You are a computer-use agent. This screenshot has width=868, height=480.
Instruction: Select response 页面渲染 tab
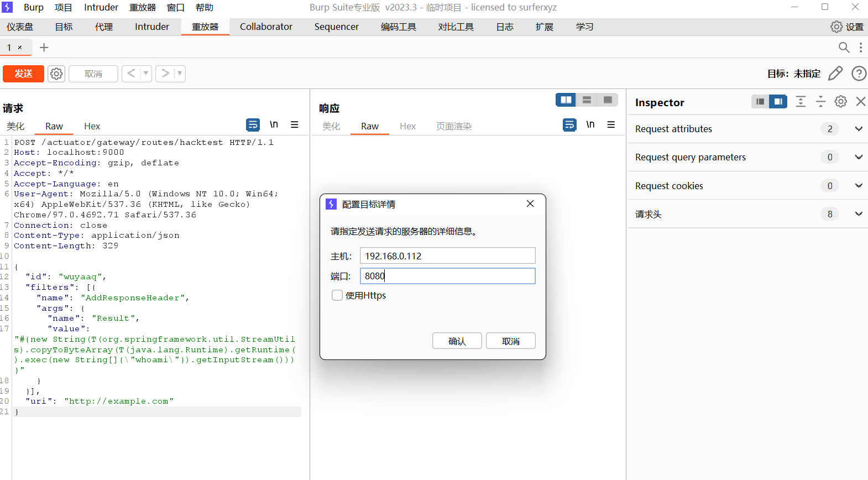[x=454, y=126]
